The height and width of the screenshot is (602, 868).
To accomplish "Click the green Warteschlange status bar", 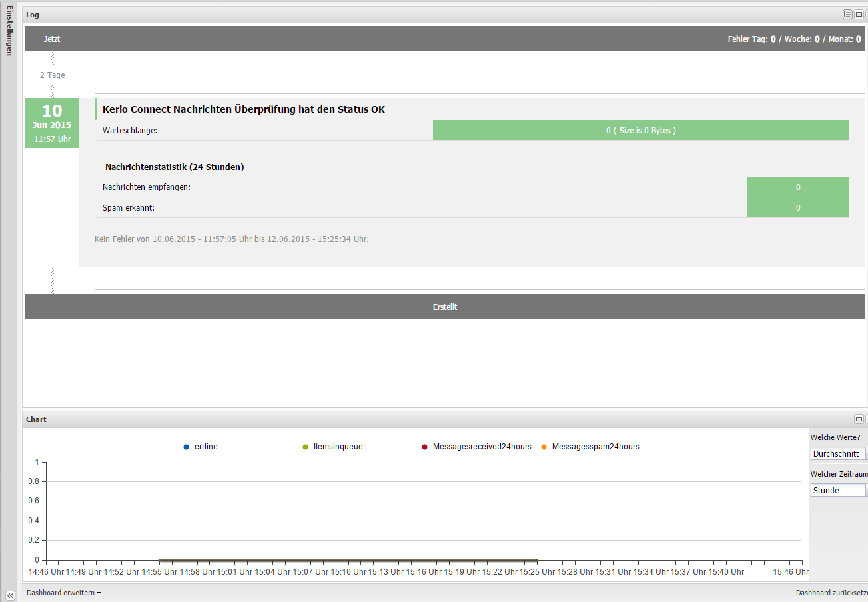I will (640, 131).
